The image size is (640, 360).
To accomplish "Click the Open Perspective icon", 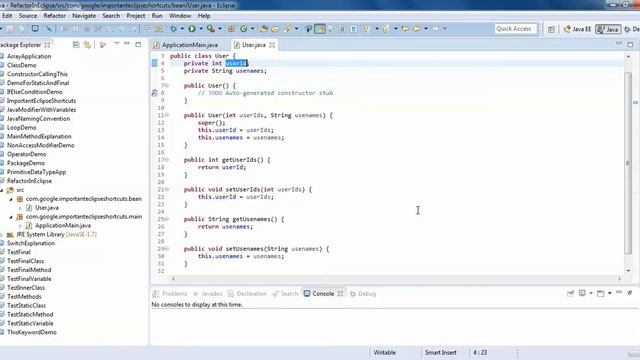I will [551, 29].
